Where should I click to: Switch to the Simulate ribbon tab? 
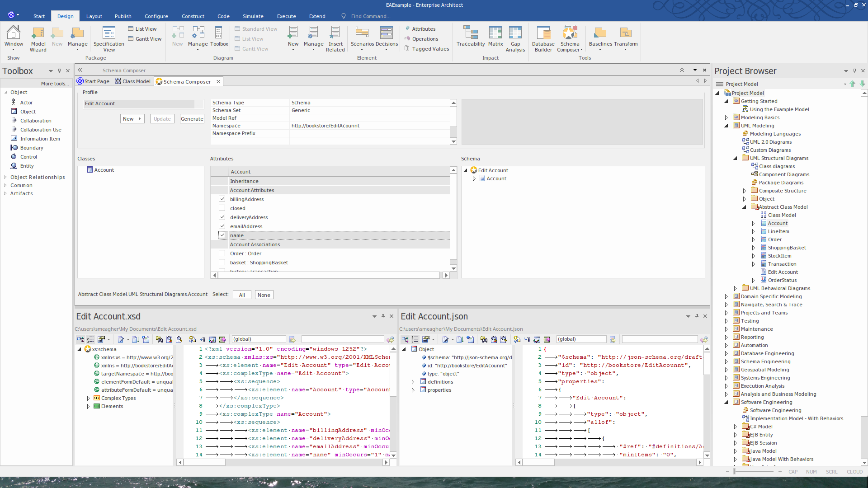[253, 16]
